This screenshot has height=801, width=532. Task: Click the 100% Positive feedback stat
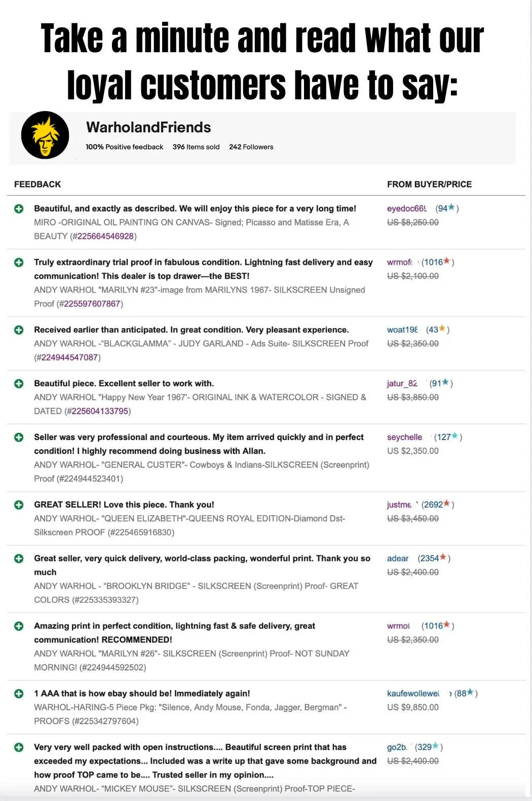point(124,147)
